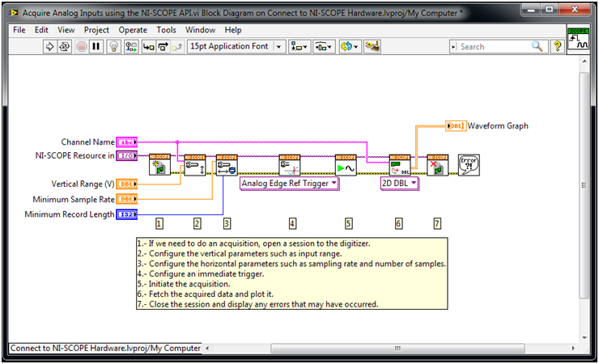This screenshot has width=599, height=364.
Task: Toggle Highlight Execution light bulb
Action: point(114,47)
